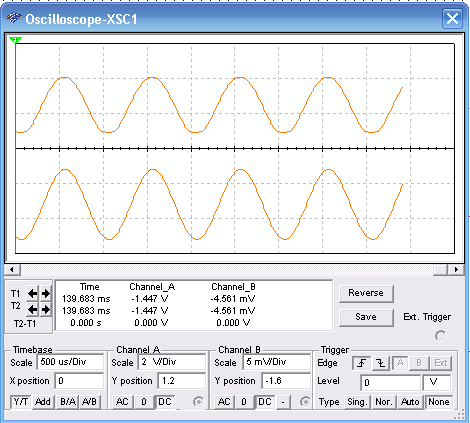Shift cursor T2 left with arrow
470x423 pixels.
(x=32, y=310)
